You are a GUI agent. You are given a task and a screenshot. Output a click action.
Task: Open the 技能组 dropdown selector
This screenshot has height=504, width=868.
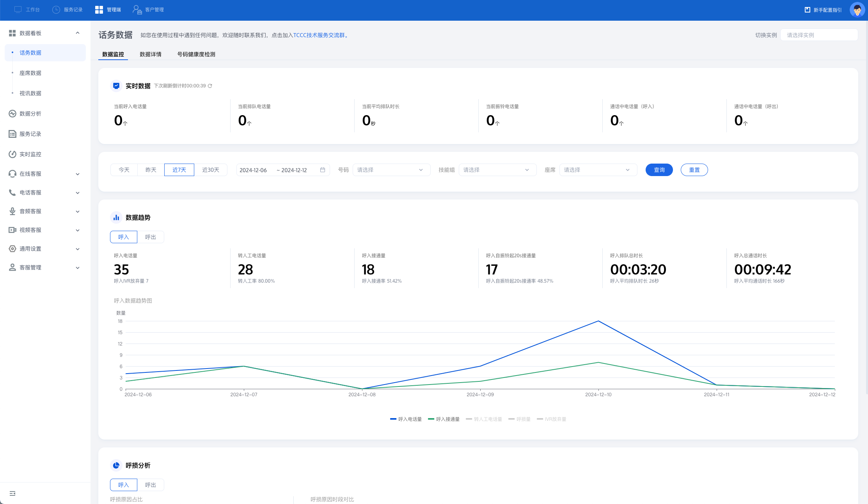497,170
